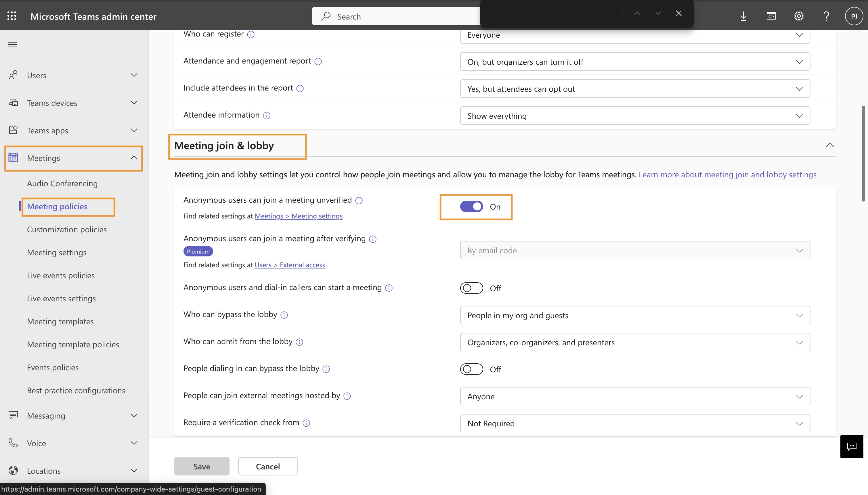868x495 pixels.
Task: Open Meeting settings in sidebar
Action: tap(57, 252)
